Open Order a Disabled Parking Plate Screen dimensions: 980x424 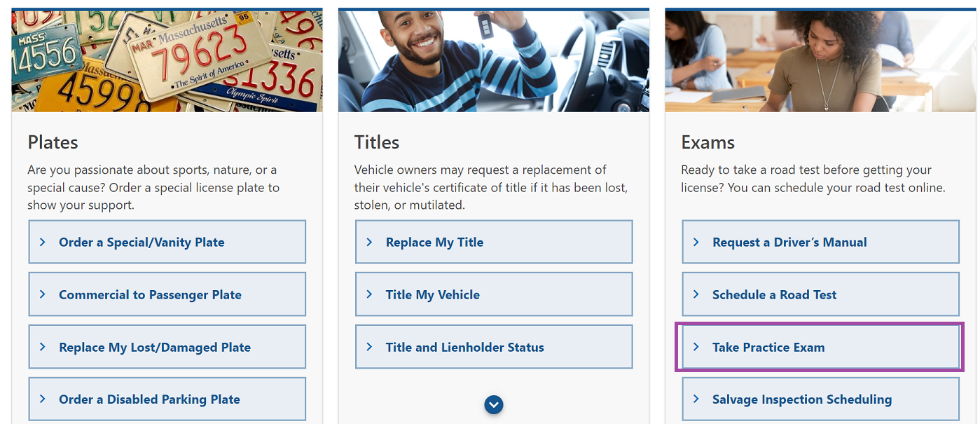(149, 399)
